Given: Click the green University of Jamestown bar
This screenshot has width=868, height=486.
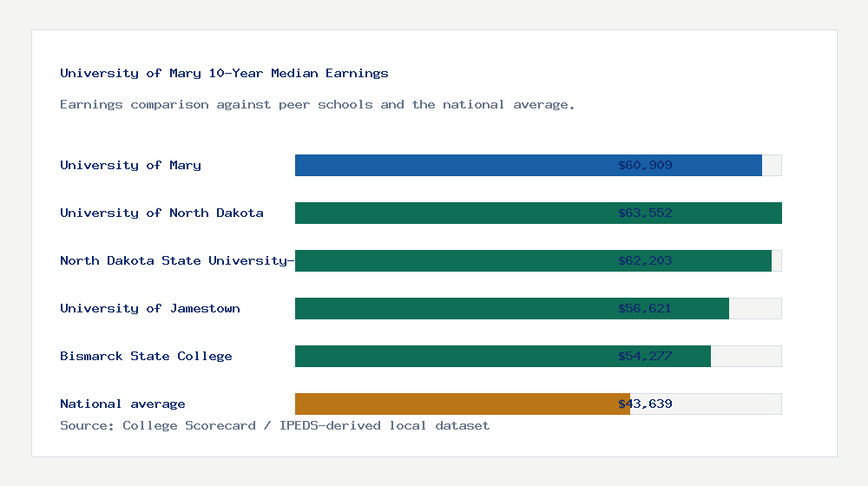Looking at the screenshot, I should click(x=512, y=308).
